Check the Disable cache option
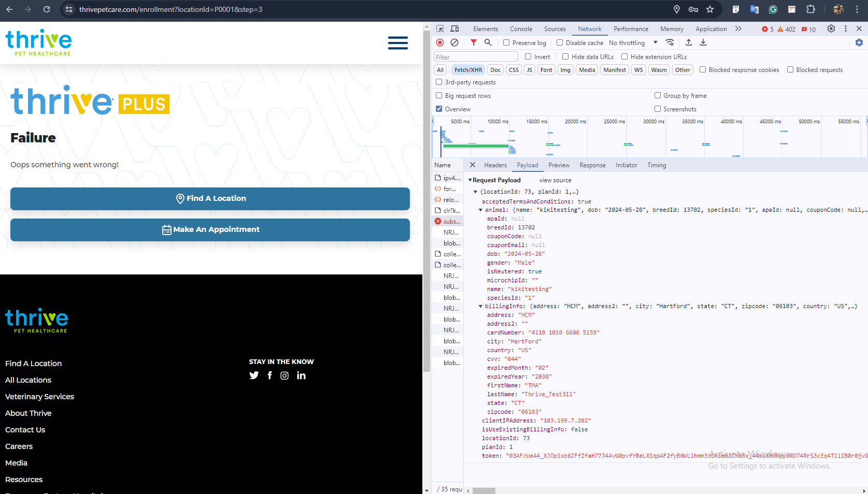Image resolution: width=868 pixels, height=494 pixels. [x=560, y=43]
